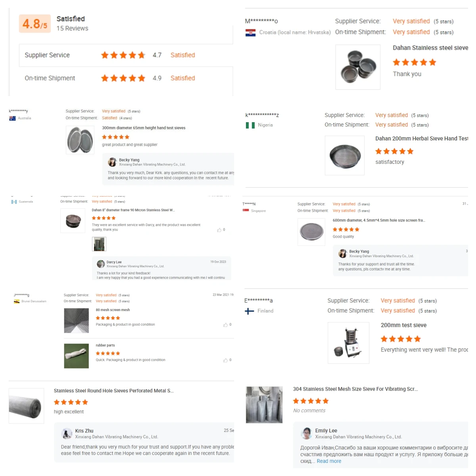This screenshot has width=476, height=476.
Task: Open the 300mm diameter hand test sieves title
Action: 144,128
